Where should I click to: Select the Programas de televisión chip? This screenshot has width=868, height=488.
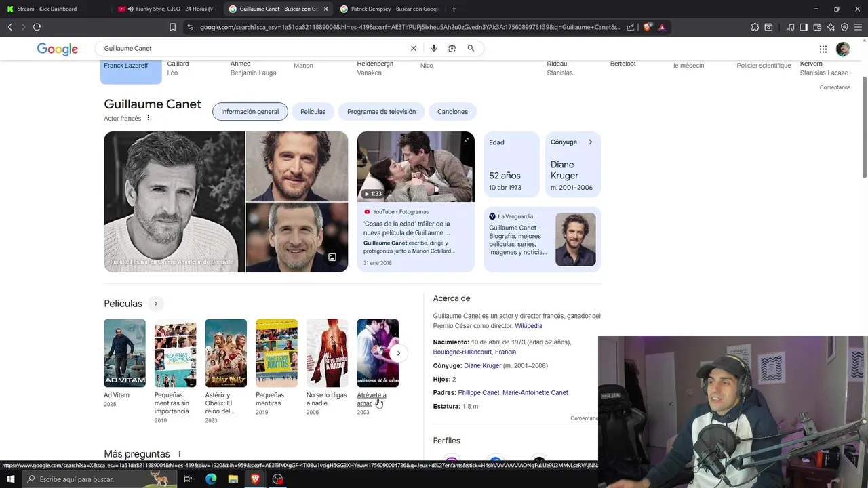(x=381, y=112)
